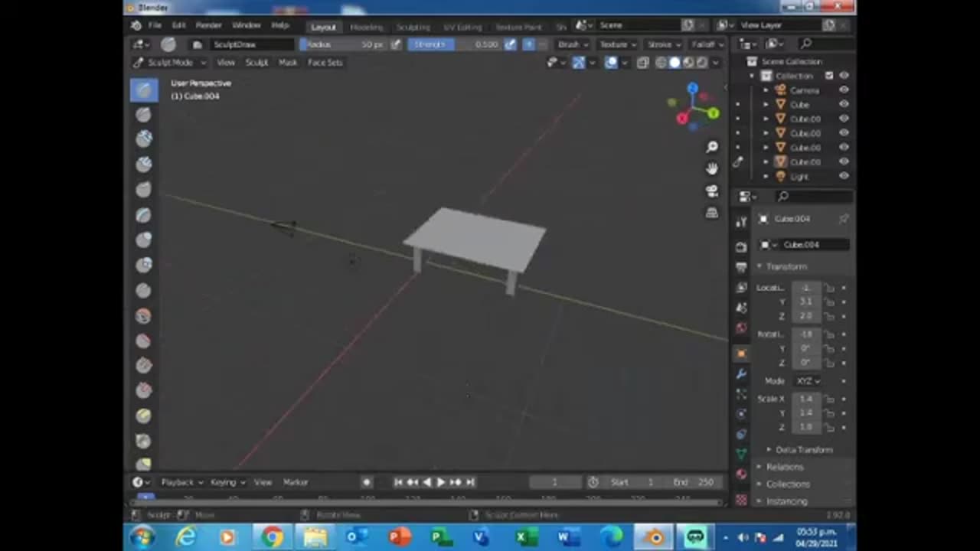Screen dimensions: 980x551
Task: Hide the Cube object in the outliner
Action: pyautogui.click(x=844, y=104)
